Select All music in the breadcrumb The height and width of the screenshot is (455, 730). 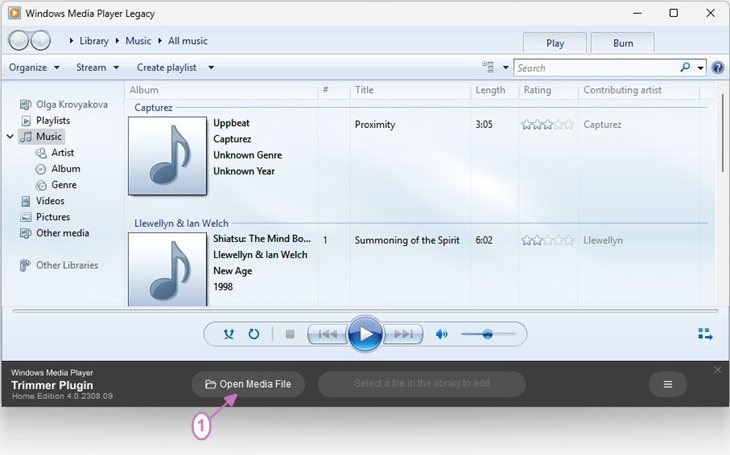pos(188,41)
